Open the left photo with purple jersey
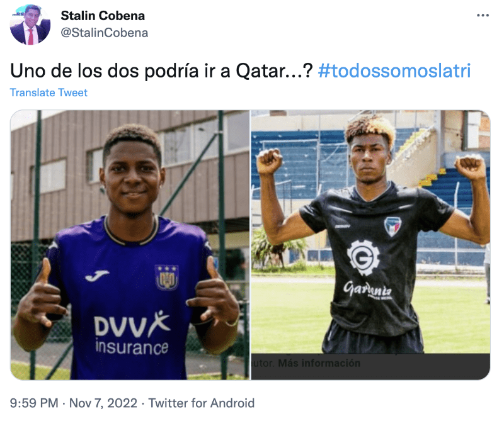This screenshot has height=421, width=504. point(130,245)
